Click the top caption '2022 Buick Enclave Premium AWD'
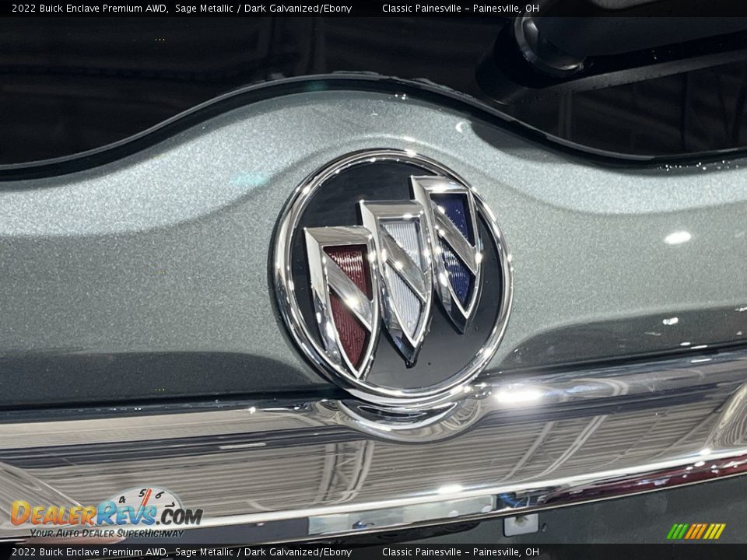The height and width of the screenshot is (560, 747). click(90, 8)
